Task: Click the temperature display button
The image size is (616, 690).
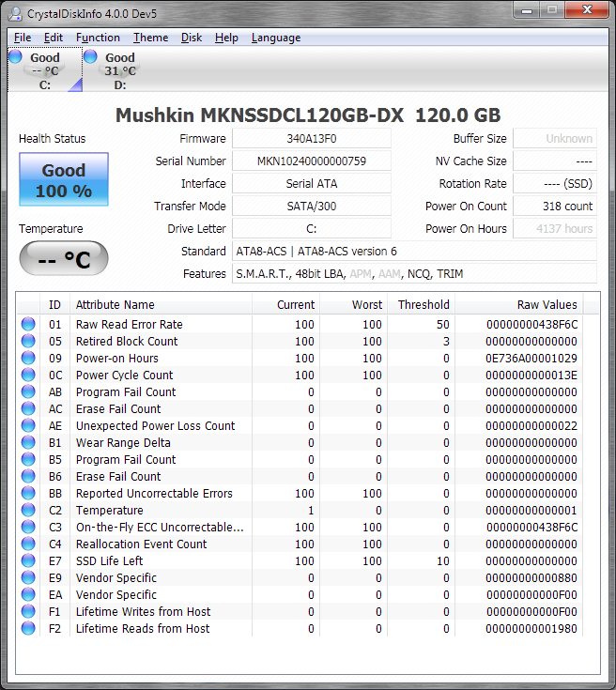Action: (x=64, y=259)
